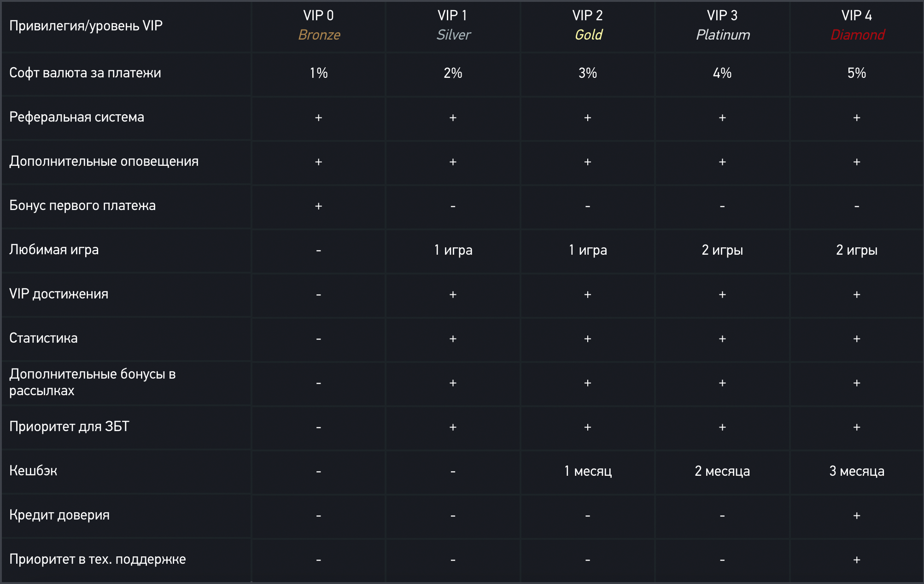Click the '3 месяца' cashback cell
The height and width of the screenshot is (584, 924).
click(857, 471)
